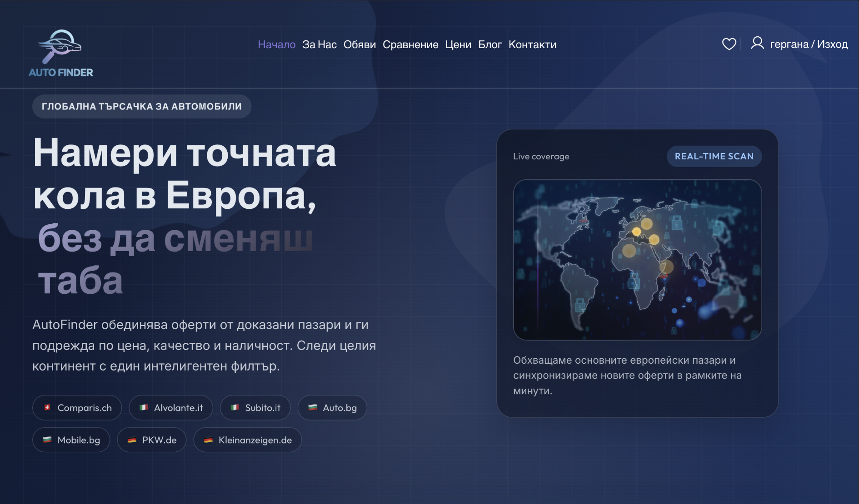Click the Italian flag on Alvolante.it chip
Viewport: 859px width, 504px height.
tap(144, 407)
